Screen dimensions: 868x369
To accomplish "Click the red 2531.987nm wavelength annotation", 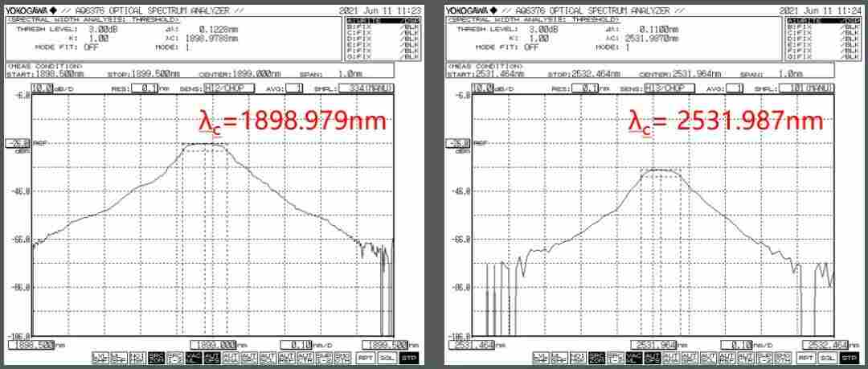I will coord(727,121).
